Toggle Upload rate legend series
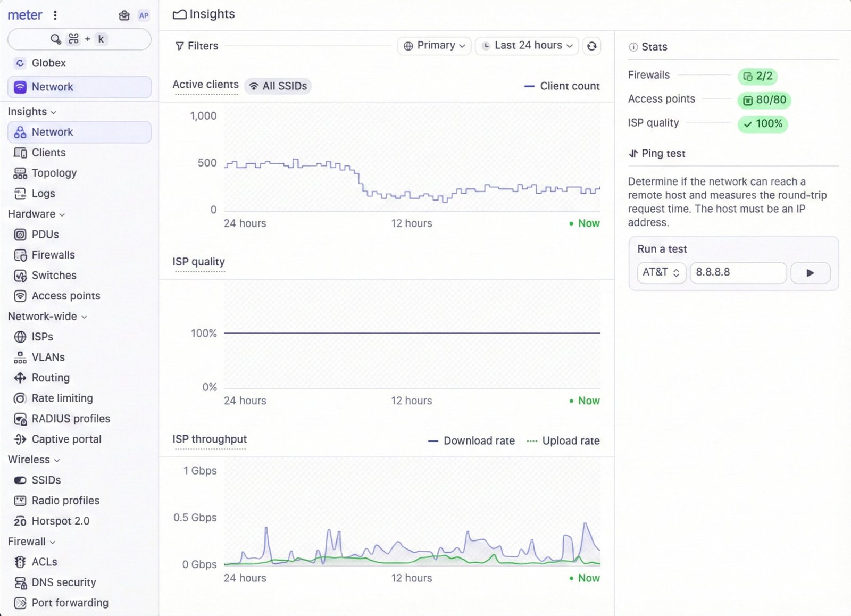The image size is (851, 616). pos(563,441)
